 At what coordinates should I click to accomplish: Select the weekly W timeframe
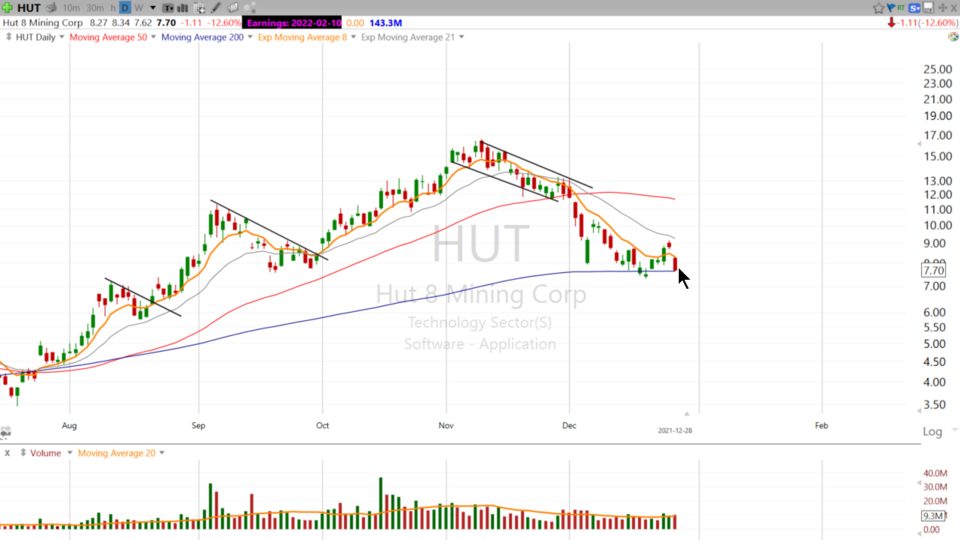pyautogui.click(x=139, y=8)
